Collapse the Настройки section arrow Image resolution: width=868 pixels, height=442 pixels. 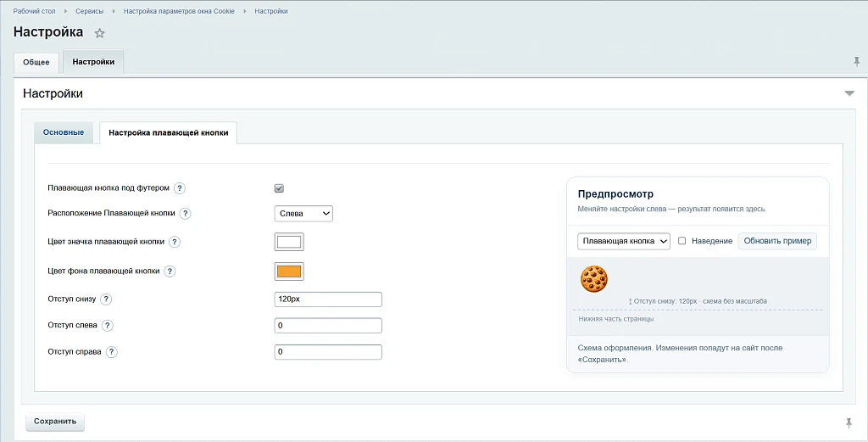tap(849, 93)
